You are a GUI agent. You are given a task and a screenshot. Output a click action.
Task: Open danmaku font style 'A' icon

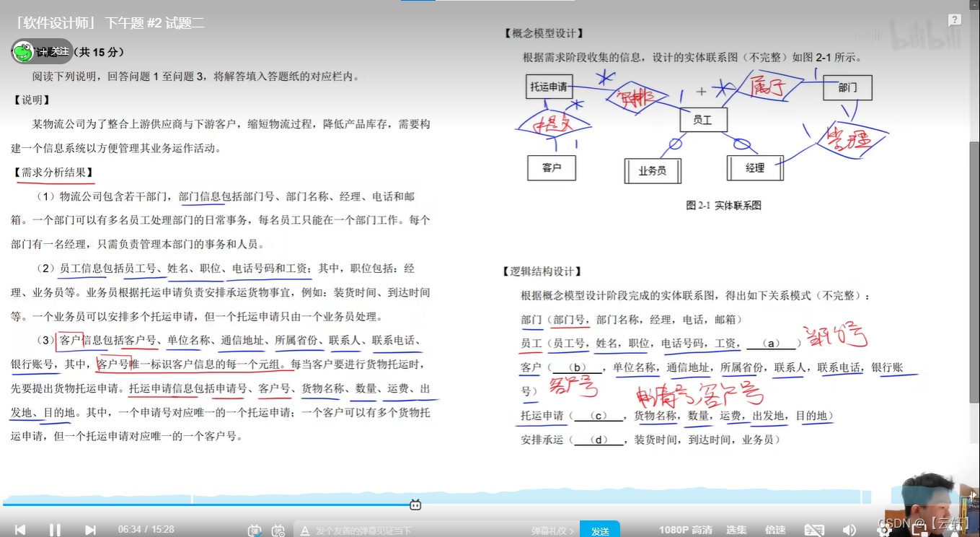click(x=305, y=531)
